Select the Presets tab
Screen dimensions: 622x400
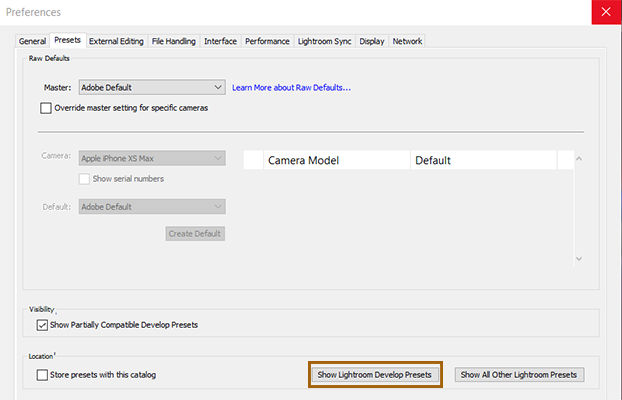tap(67, 40)
